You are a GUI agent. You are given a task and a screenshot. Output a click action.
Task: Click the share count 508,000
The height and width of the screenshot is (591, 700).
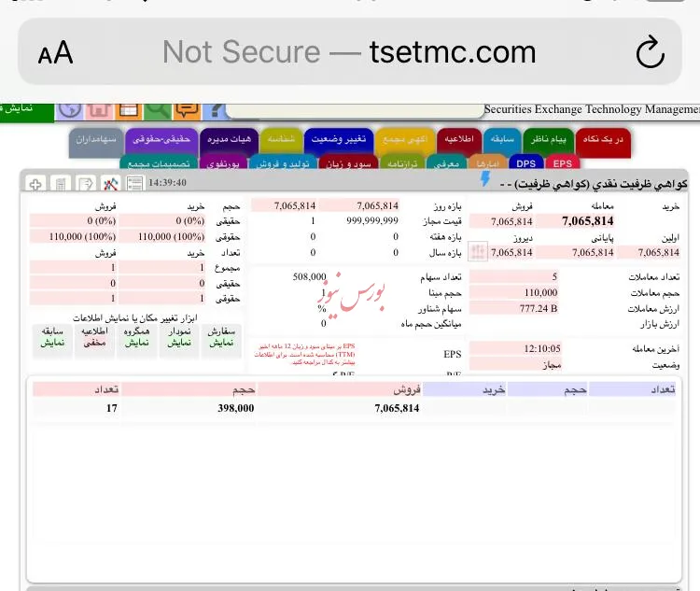coord(309,277)
